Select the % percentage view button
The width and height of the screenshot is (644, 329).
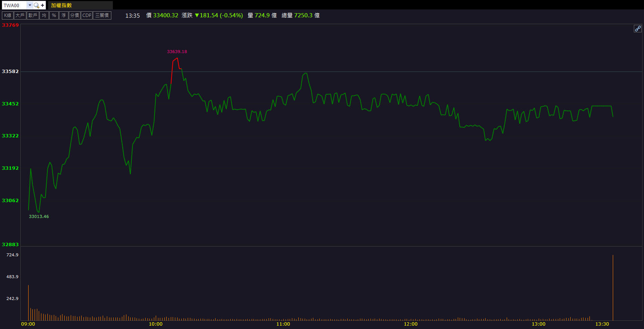click(54, 15)
